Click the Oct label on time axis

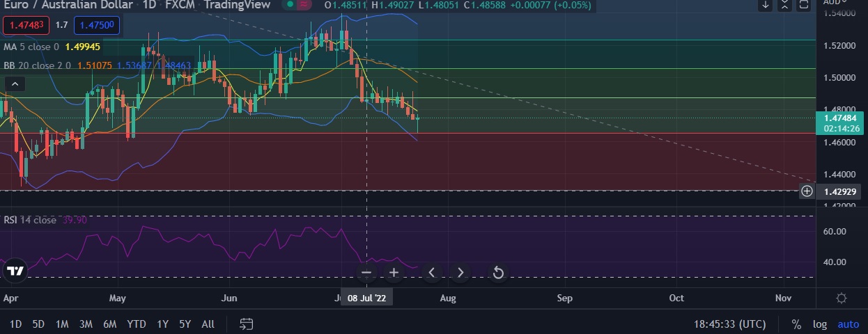click(x=676, y=298)
